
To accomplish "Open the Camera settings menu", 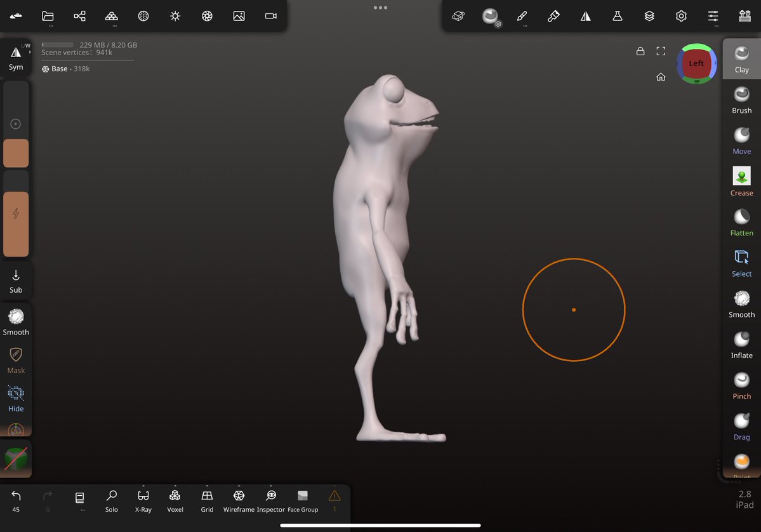I will point(271,16).
